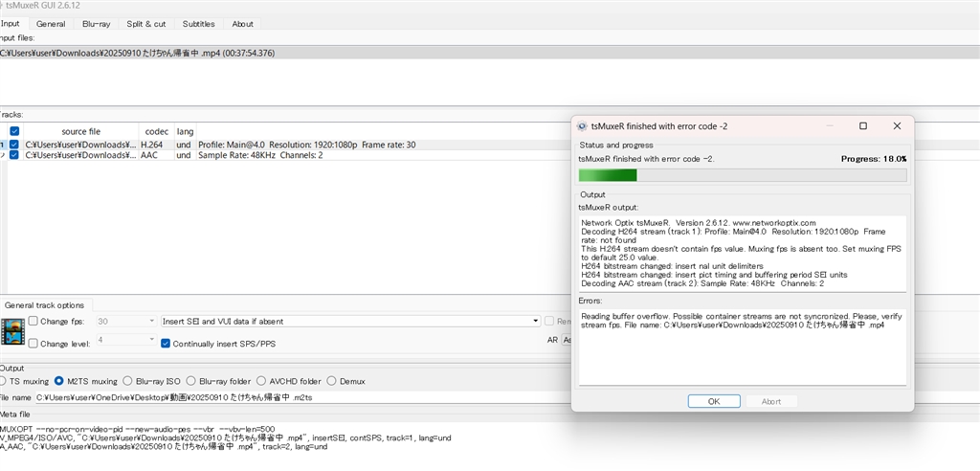Screen dimensions: 980x471
Task: Open the Subtitles tab
Action: [x=199, y=24]
